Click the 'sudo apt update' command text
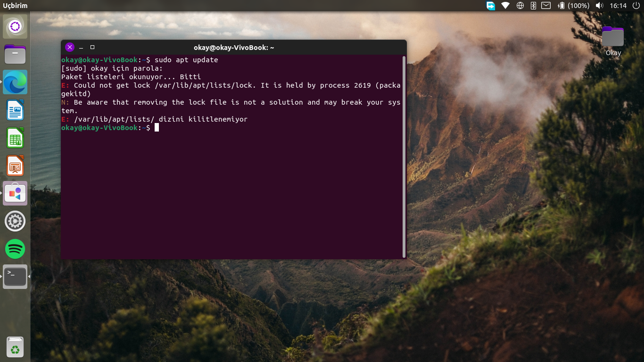The width and height of the screenshot is (644, 362). coord(186,60)
